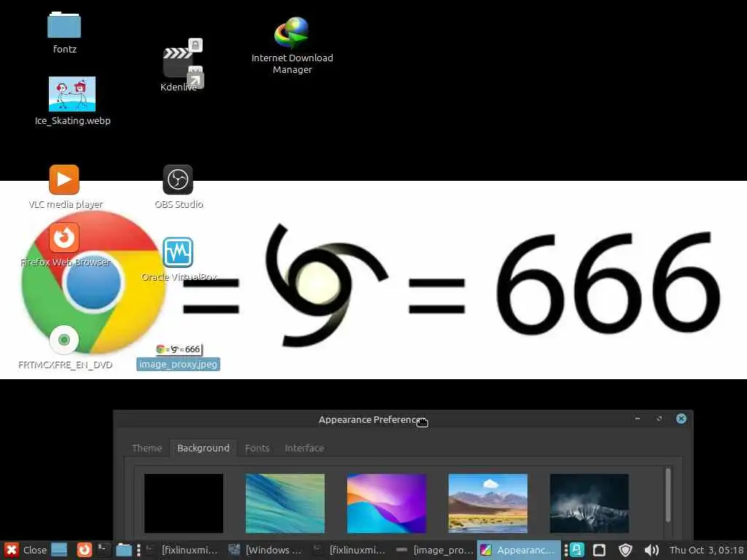Open the shield security tray icon
Image resolution: width=747 pixels, height=560 pixels.
click(x=625, y=550)
